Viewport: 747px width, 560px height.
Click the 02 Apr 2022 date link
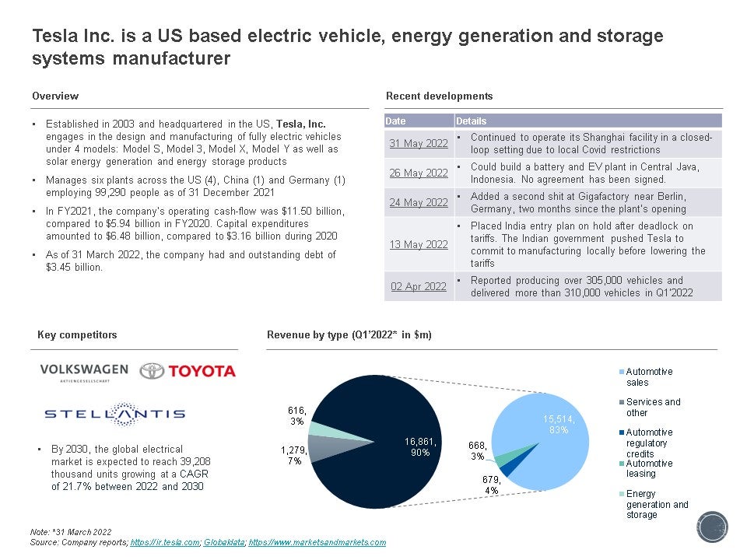click(x=419, y=287)
